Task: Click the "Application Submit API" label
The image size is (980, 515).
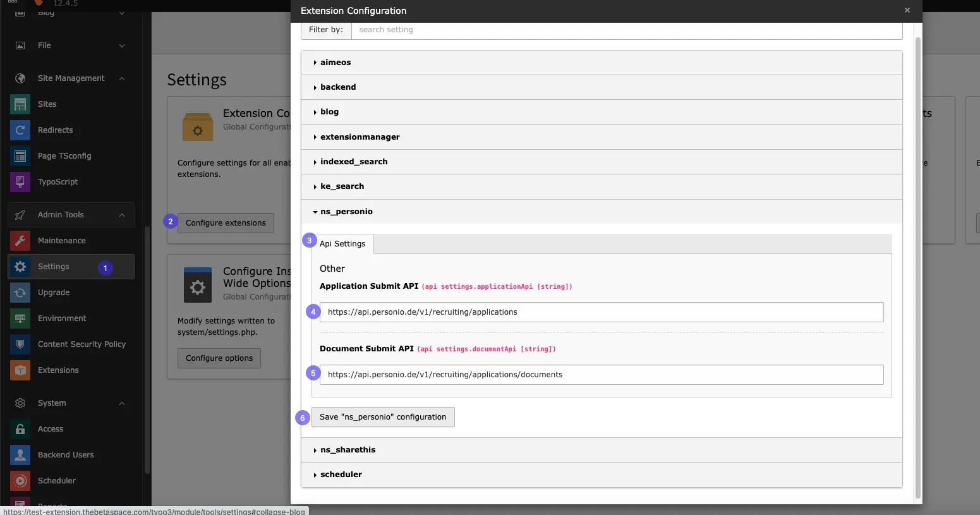Action: (x=369, y=286)
